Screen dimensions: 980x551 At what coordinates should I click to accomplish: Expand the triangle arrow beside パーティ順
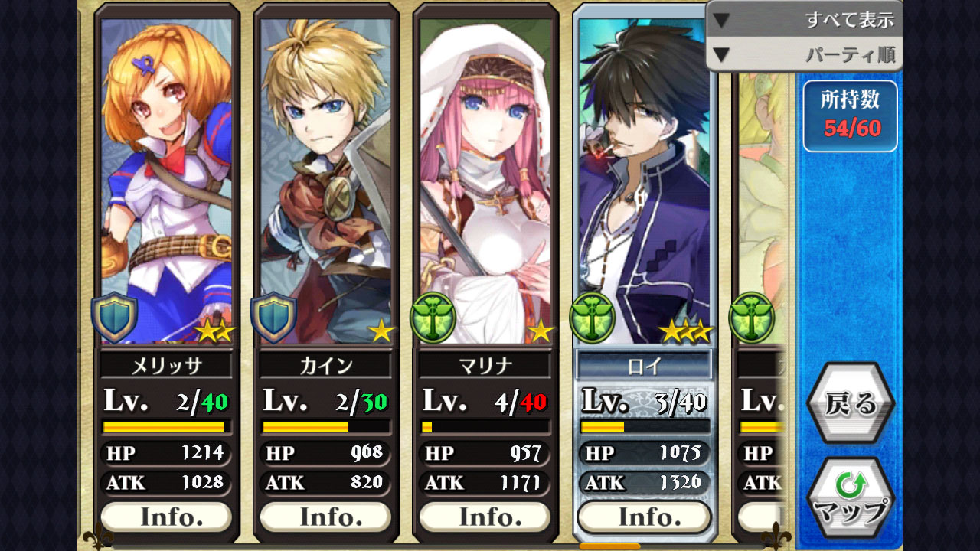721,55
